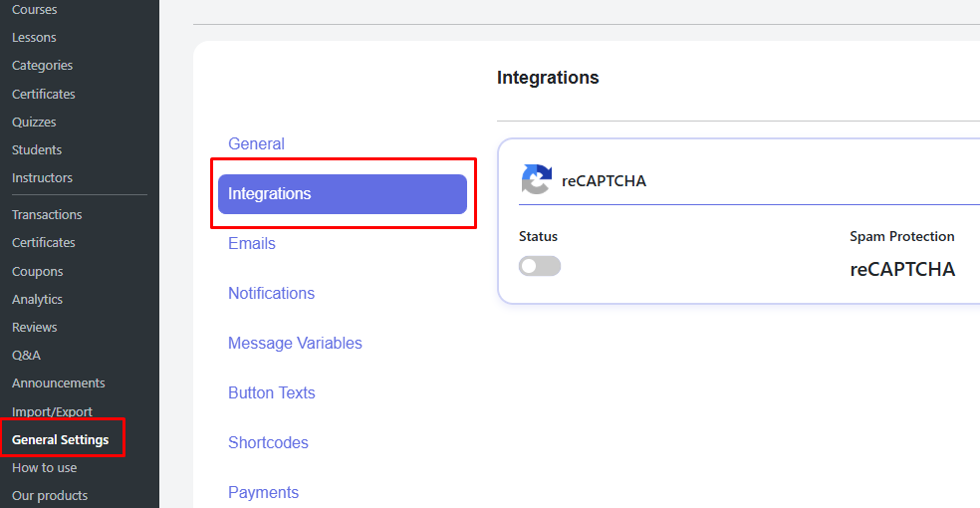The height and width of the screenshot is (508, 980).
Task: Select Transactions in the sidebar menu
Action: click(47, 214)
